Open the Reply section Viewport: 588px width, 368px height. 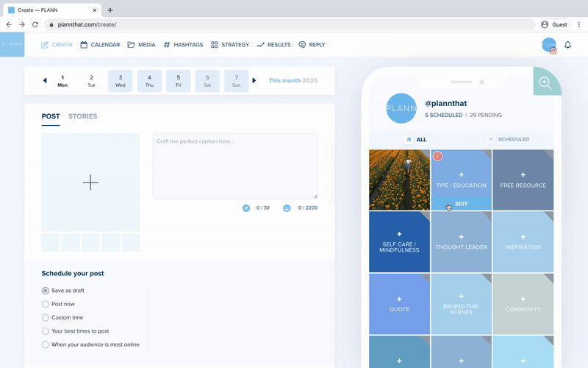coord(312,45)
